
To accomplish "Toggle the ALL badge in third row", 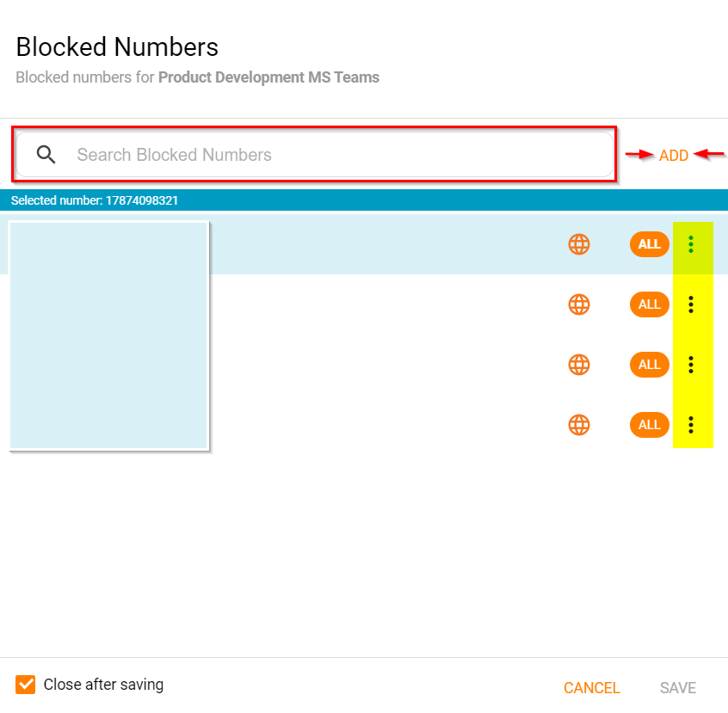I will [649, 365].
